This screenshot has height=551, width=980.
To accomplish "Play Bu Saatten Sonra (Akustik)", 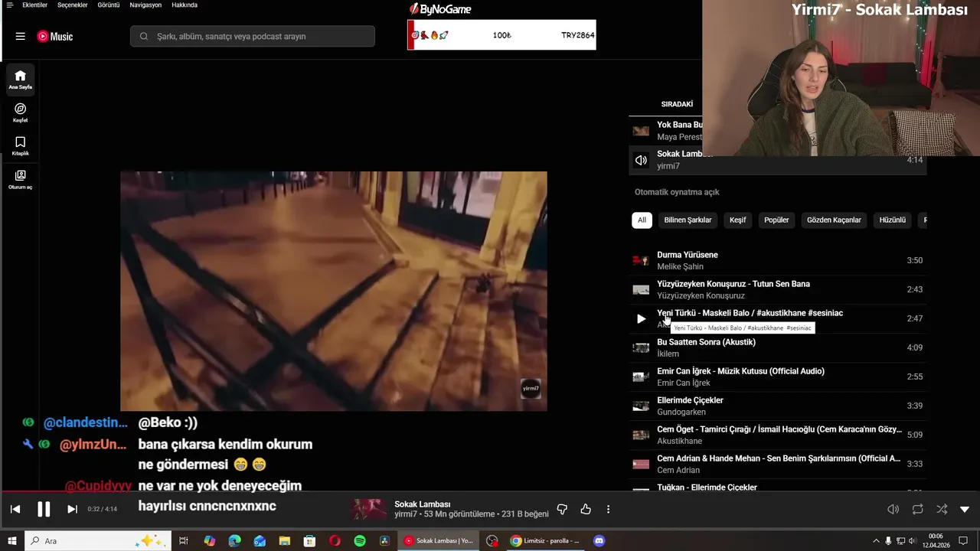I will click(777, 347).
